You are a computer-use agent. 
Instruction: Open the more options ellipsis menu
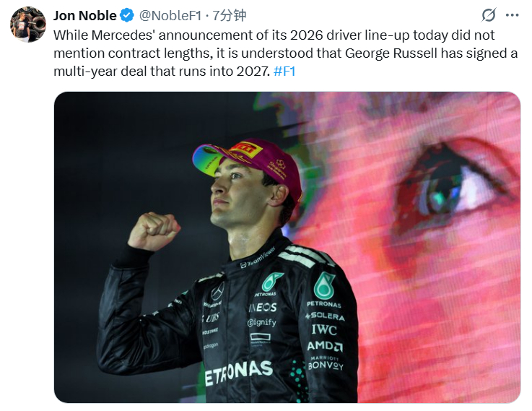(512, 15)
